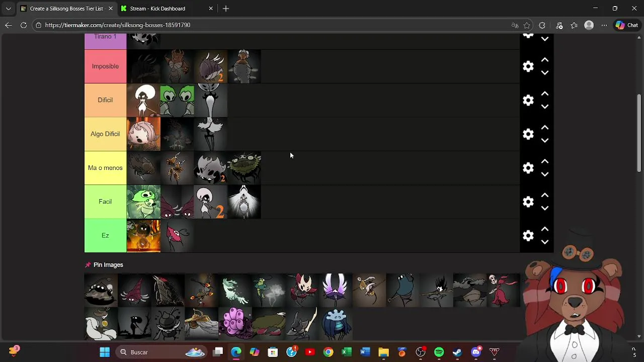Pick the blue jellyfish-headed boss from the pool

[x=336, y=324]
